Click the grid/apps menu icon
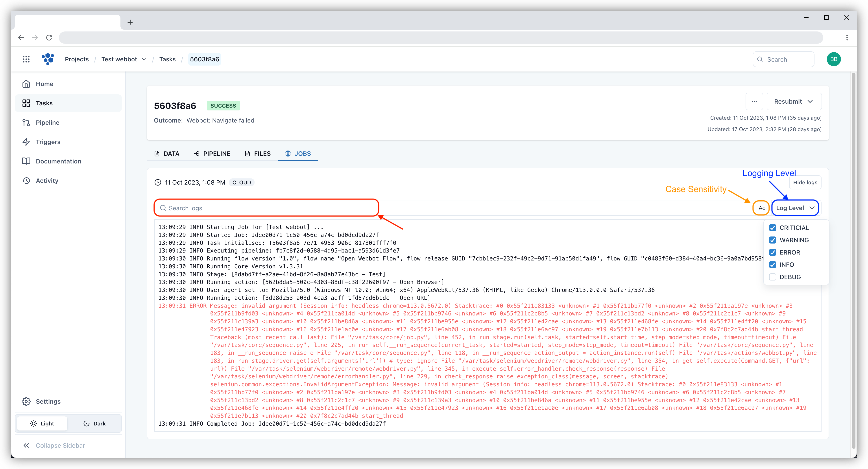868x469 pixels. 27,59
